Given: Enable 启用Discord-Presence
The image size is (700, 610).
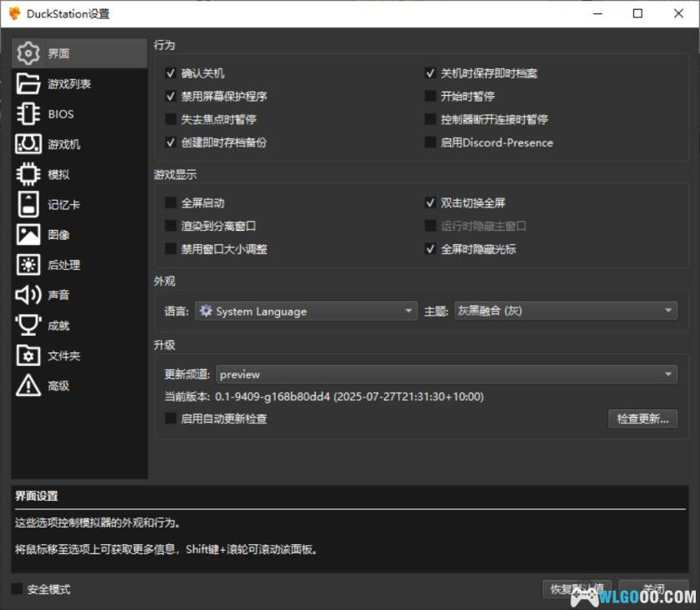Looking at the screenshot, I should pos(431,142).
